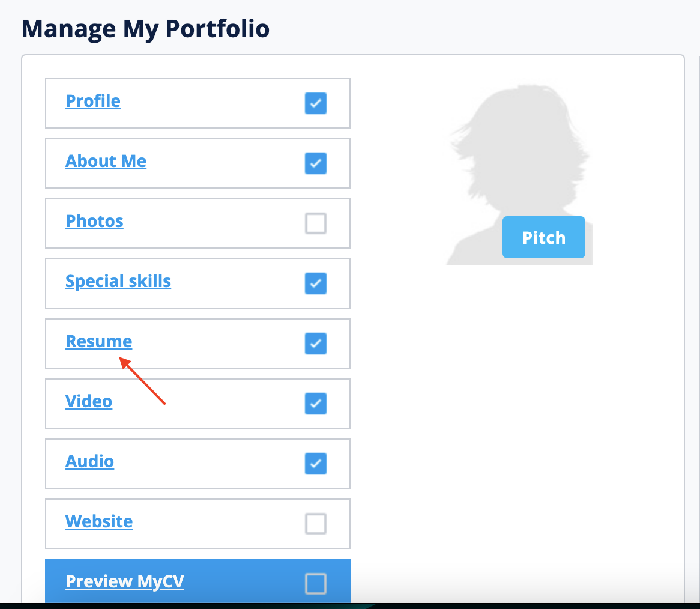
Task: Click the Preview MyCV link
Action: pyautogui.click(x=124, y=582)
